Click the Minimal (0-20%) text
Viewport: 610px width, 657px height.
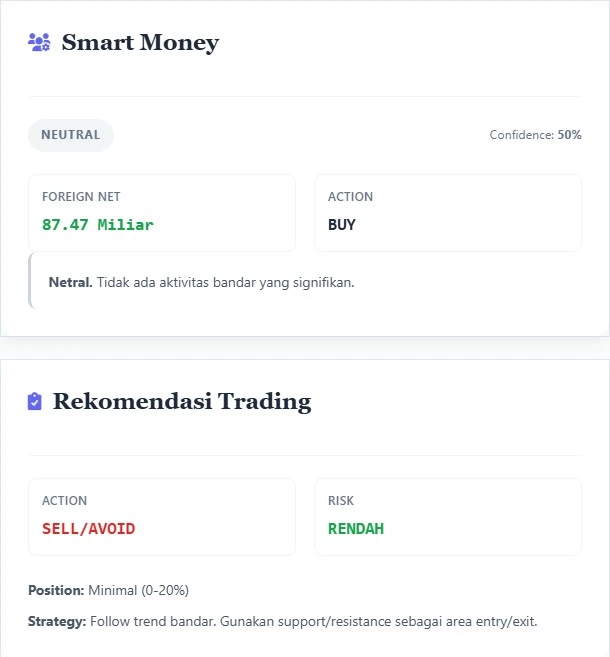coord(138,590)
